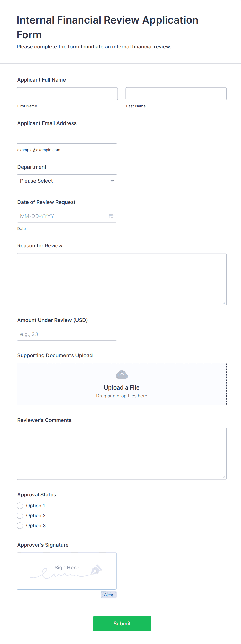
Task: Click the Applicant Email Address field
Action: point(67,137)
